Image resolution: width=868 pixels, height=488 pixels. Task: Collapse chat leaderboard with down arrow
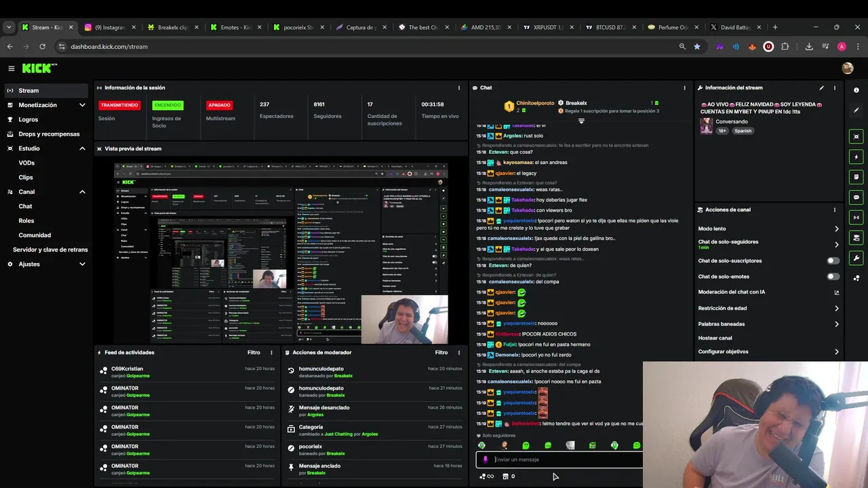[581, 121]
